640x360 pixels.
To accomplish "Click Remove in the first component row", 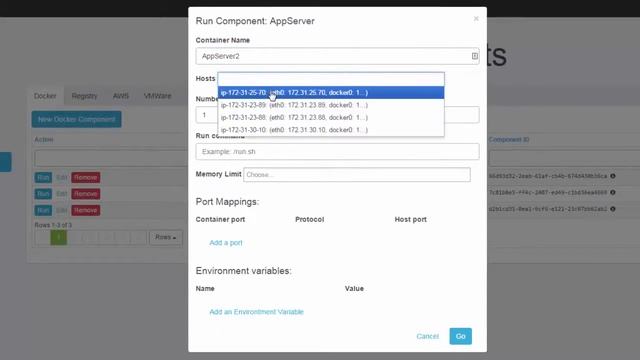I will pos(86,178).
